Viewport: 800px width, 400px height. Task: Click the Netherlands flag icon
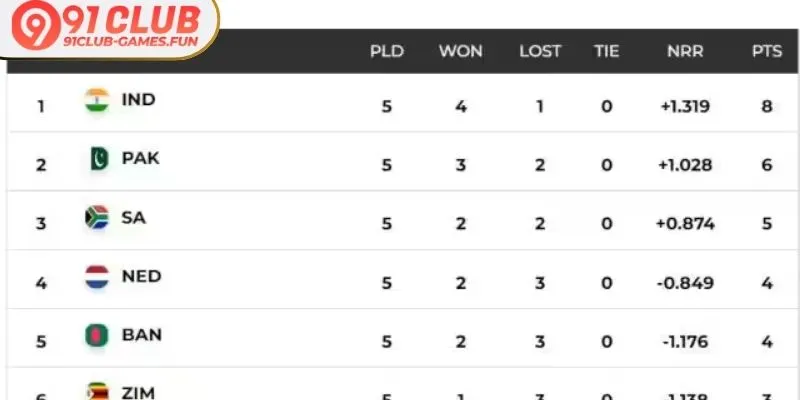point(97,277)
